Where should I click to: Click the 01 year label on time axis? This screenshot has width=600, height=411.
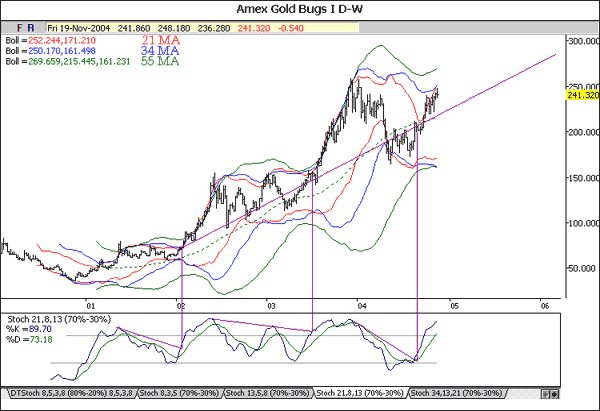coord(90,306)
